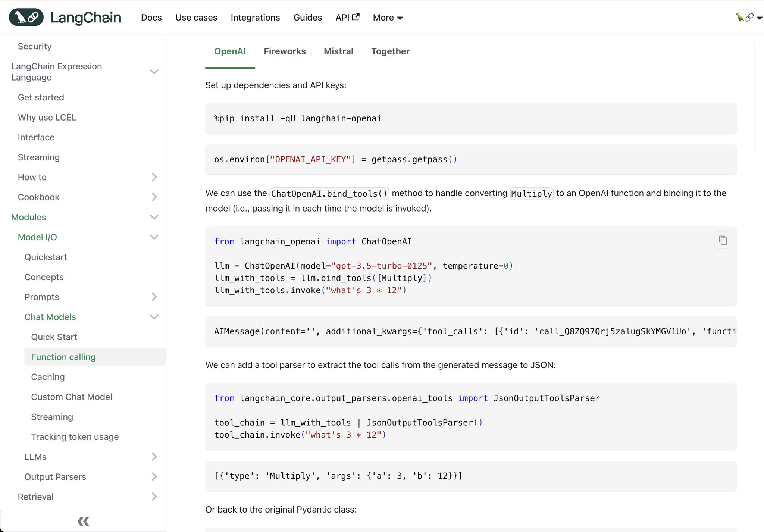Open the Caching sidebar page

tap(48, 377)
